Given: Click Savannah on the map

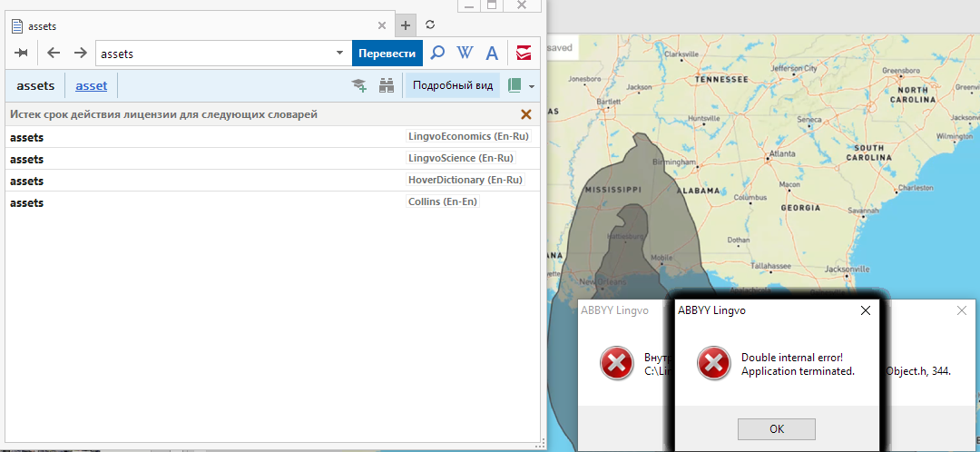Looking at the screenshot, I should (x=863, y=211).
